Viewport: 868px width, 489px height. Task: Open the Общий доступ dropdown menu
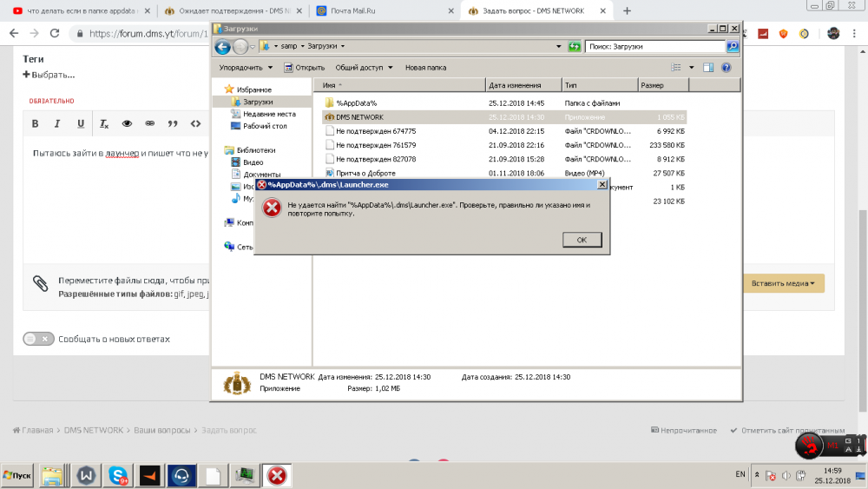364,68
